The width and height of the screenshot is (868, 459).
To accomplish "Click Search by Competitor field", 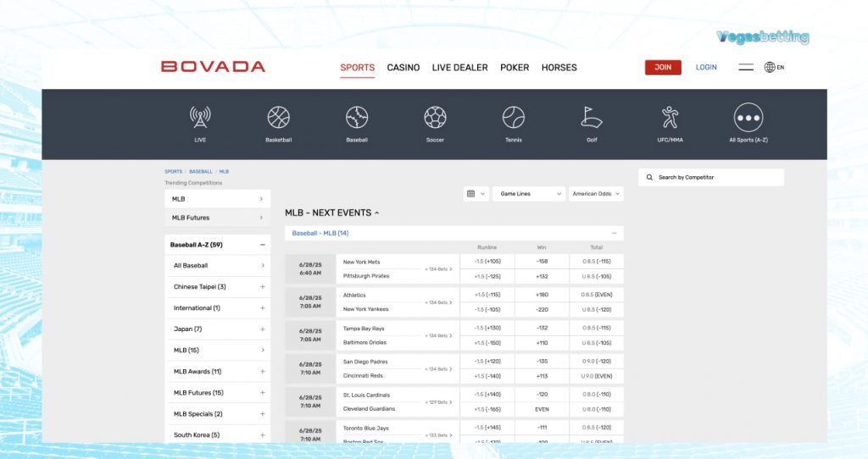I will pyautogui.click(x=711, y=178).
